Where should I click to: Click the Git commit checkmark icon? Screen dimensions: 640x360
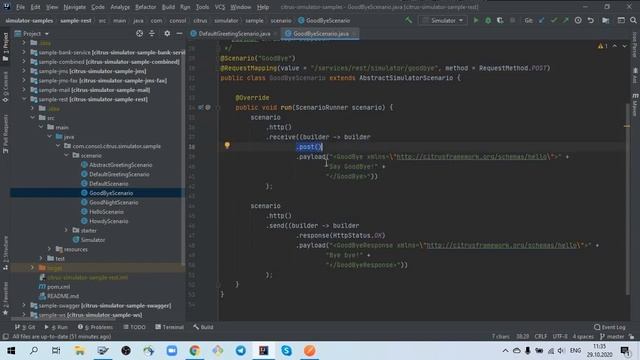click(x=553, y=20)
